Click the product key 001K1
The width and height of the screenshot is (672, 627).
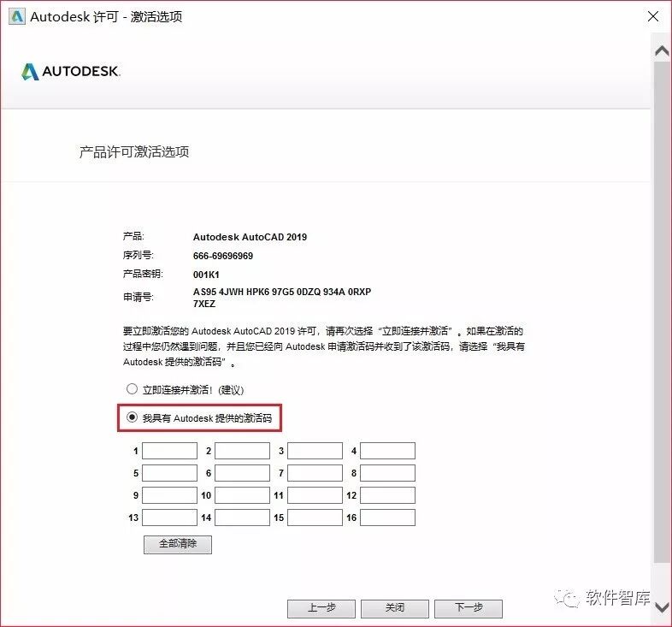[206, 275]
